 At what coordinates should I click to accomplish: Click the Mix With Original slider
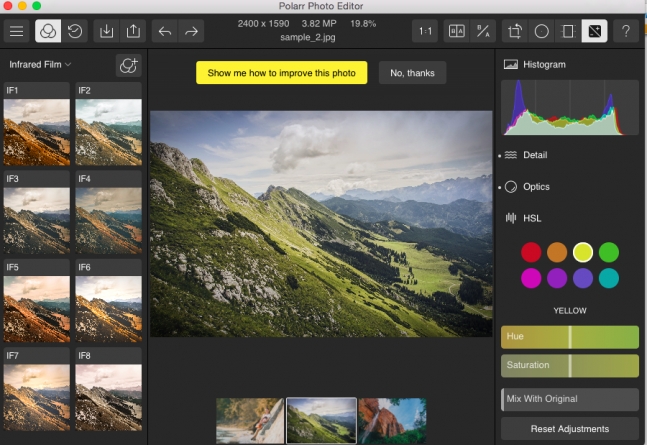click(569, 399)
